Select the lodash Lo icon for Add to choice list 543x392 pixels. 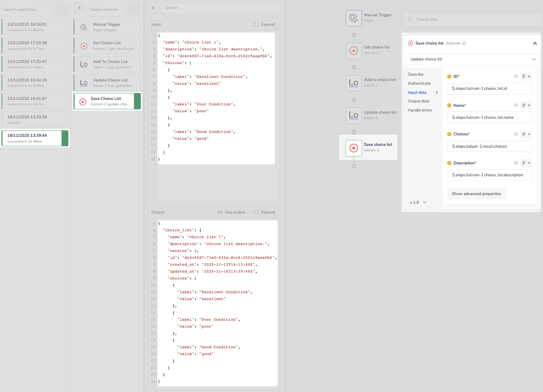pos(354,83)
